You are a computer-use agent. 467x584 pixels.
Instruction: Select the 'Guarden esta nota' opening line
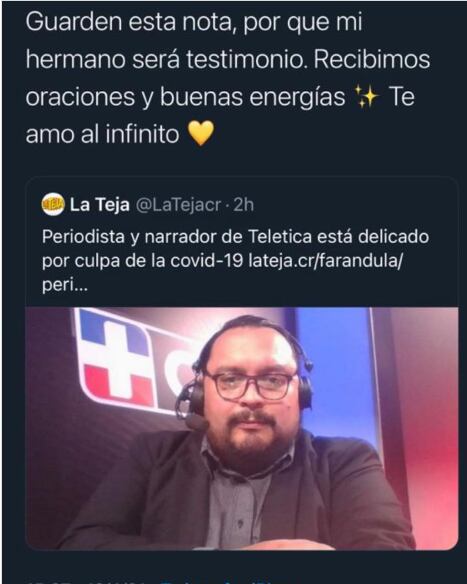[194, 22]
